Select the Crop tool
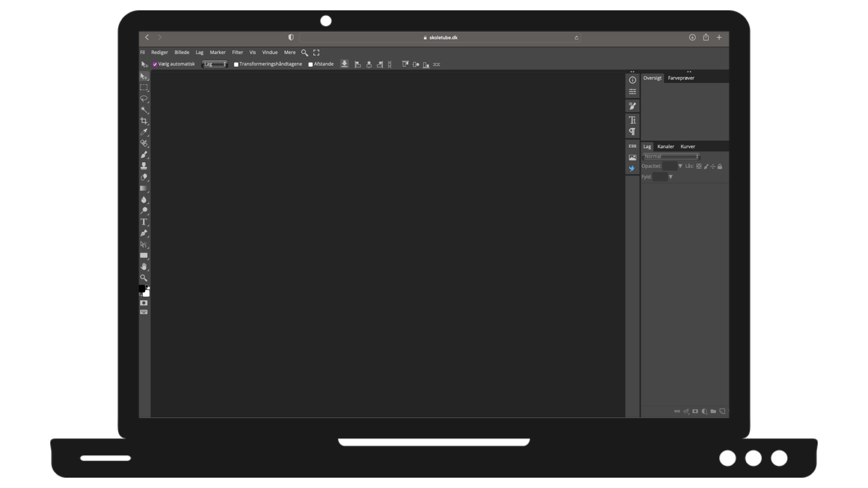 click(x=144, y=121)
